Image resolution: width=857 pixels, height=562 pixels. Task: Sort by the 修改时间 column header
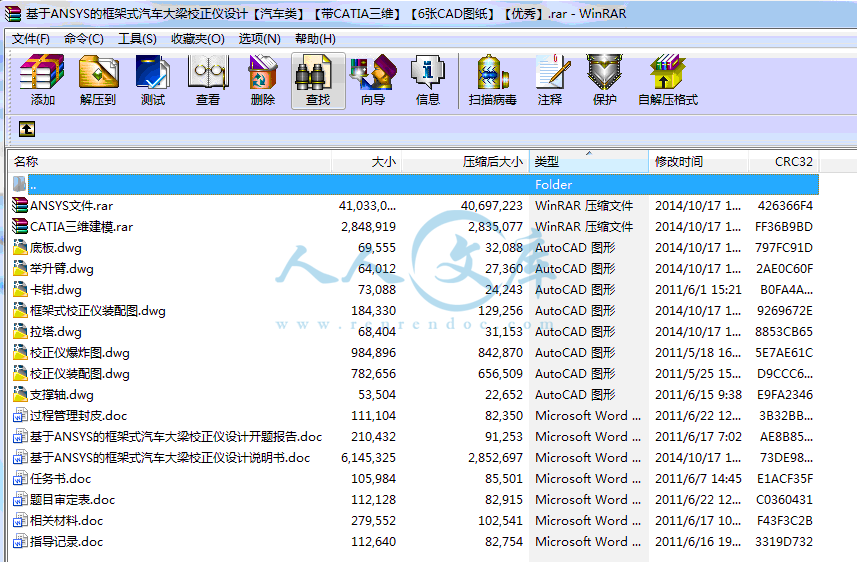click(x=698, y=162)
